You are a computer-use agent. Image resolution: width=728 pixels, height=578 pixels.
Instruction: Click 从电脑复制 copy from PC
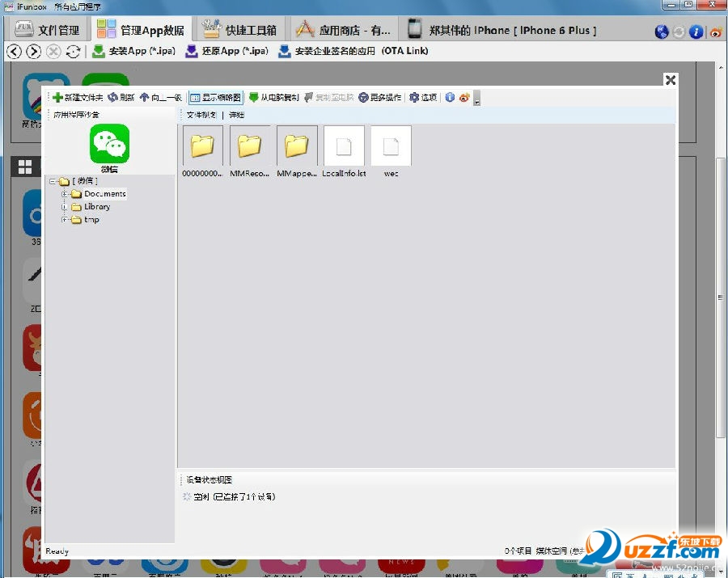(274, 98)
